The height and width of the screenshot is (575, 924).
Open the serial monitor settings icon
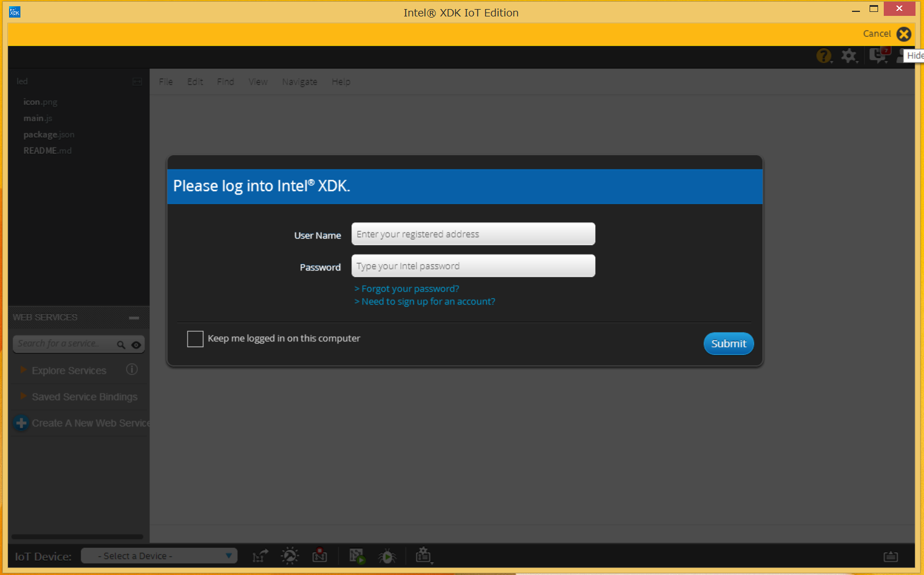(423, 556)
